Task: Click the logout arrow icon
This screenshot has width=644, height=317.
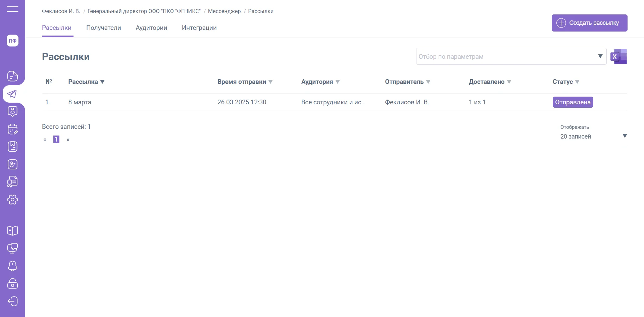Action: point(12,301)
